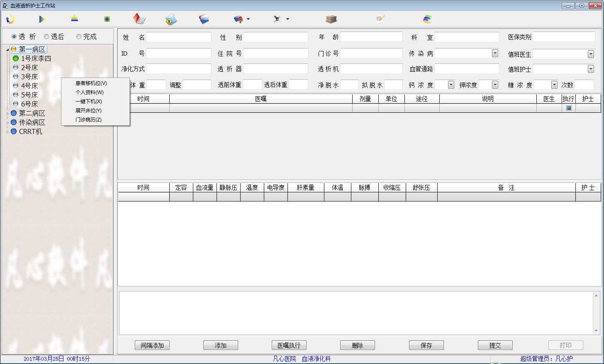Select the 透析 radio button
The image size is (604, 364).
coord(14,36)
